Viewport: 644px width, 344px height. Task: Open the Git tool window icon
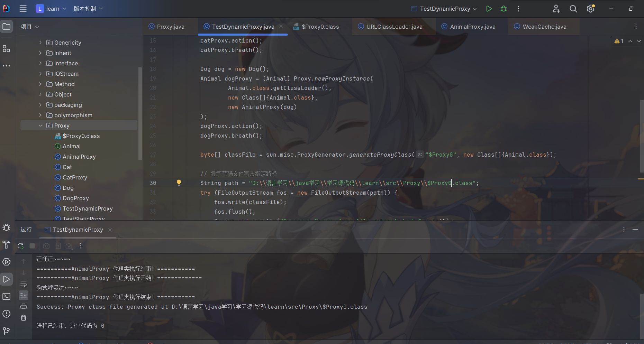pyautogui.click(x=7, y=331)
